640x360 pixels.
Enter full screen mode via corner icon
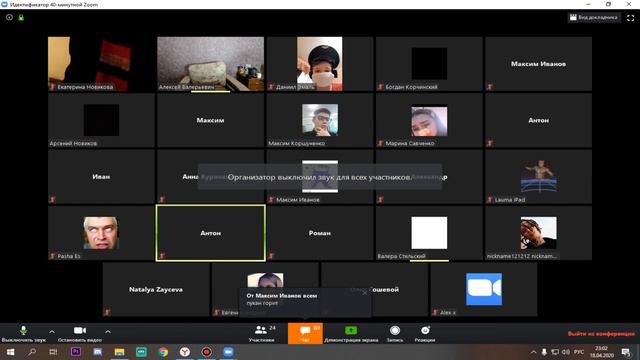[x=631, y=18]
